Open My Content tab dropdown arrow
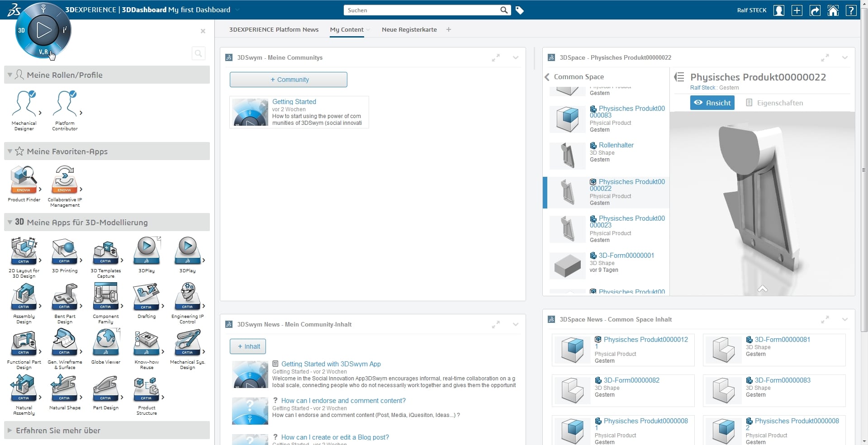Viewport: 868px width, 445px height. pyautogui.click(x=368, y=30)
